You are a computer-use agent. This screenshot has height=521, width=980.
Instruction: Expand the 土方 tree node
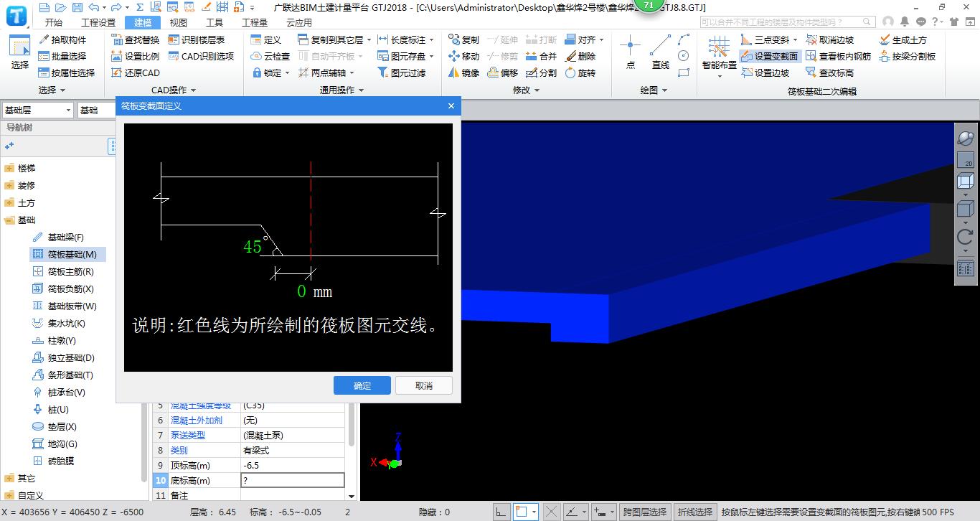coord(9,202)
